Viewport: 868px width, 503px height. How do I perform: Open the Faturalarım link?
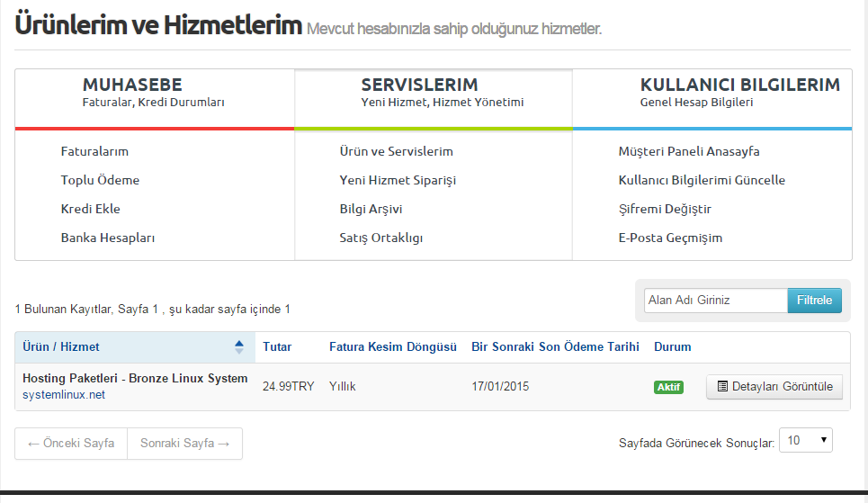(x=94, y=151)
